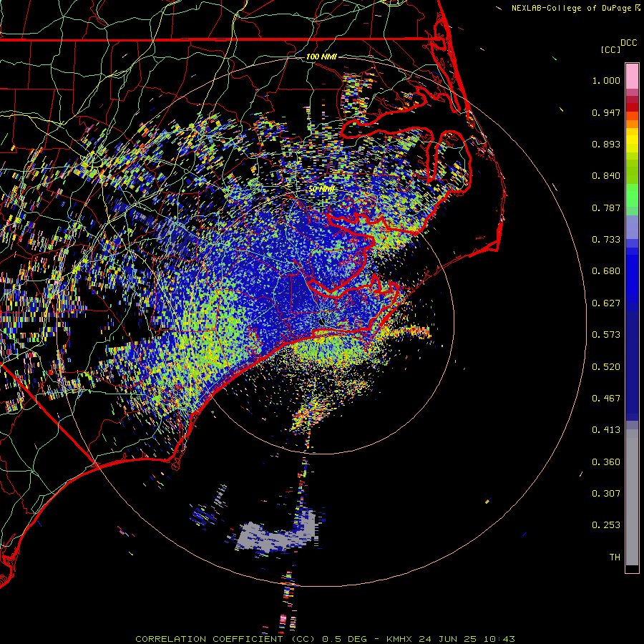Select the DCC label above color bar
The width and height of the screenshot is (644, 644).
628,43
